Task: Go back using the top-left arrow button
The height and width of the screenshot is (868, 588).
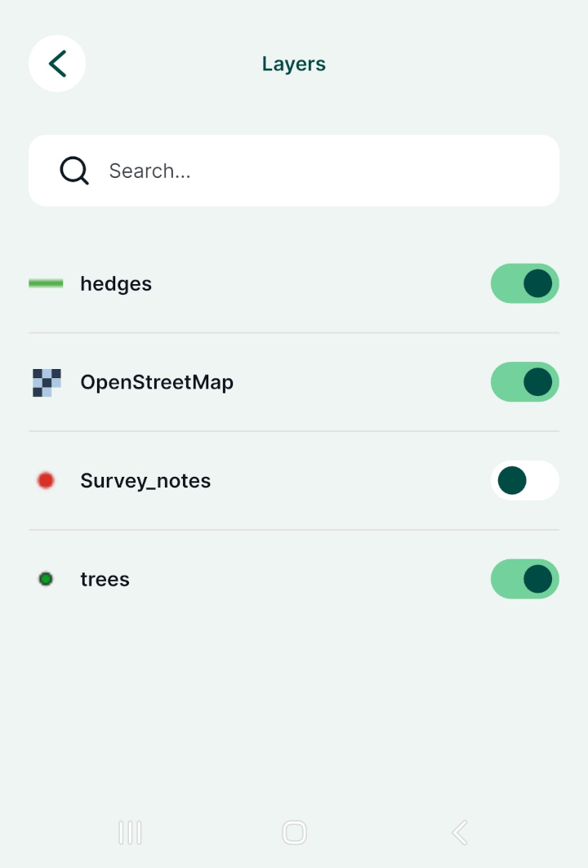Action: pyautogui.click(x=57, y=64)
